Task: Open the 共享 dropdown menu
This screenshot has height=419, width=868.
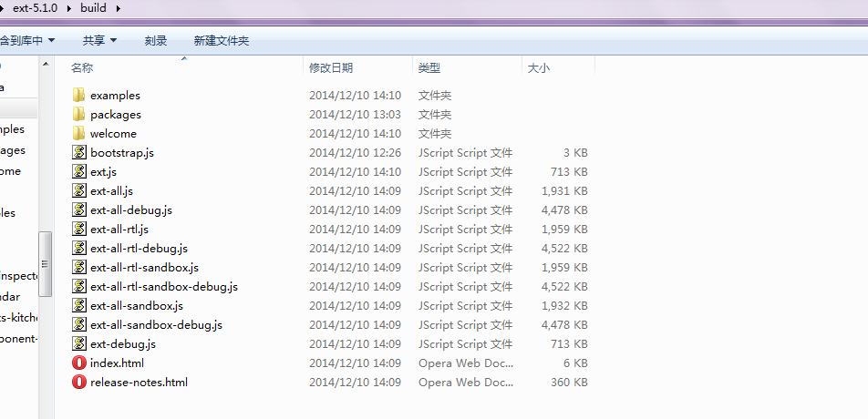Action: pos(99,40)
